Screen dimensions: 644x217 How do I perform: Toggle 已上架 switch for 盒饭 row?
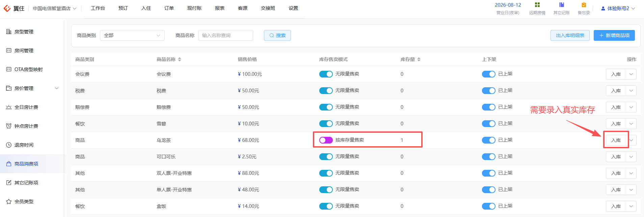pos(489,206)
